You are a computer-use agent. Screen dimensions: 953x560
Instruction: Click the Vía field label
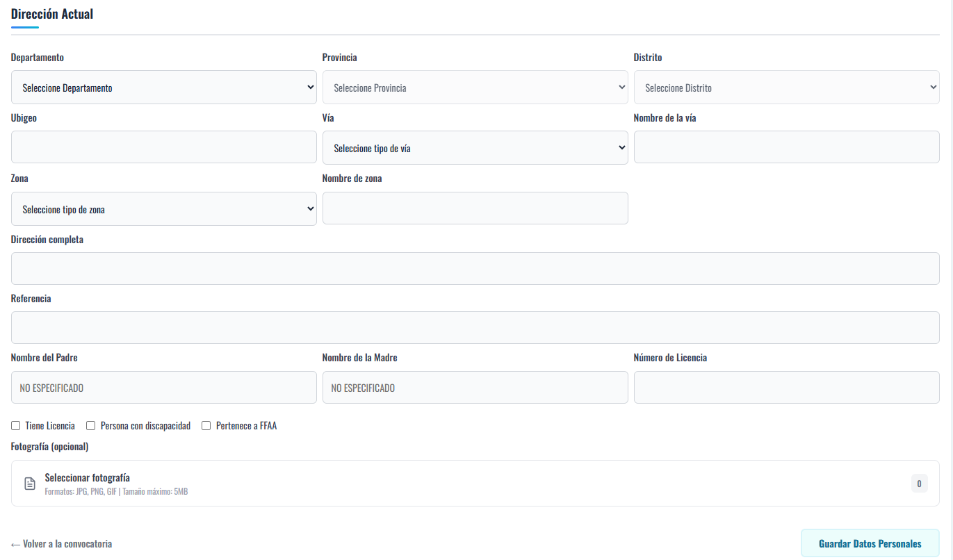[x=328, y=118]
